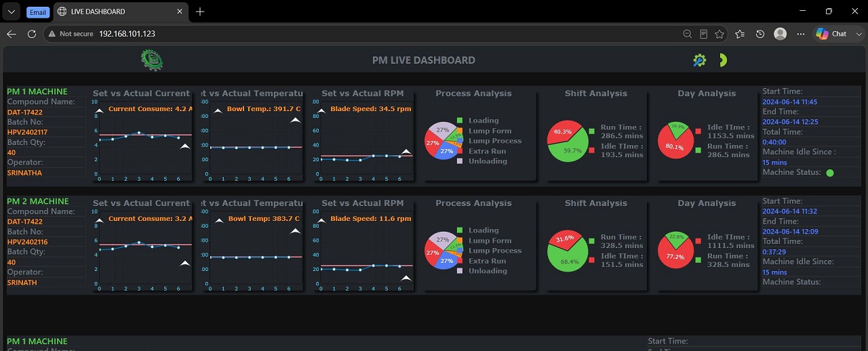Open the tab search dropdown arrow
The image size is (868, 351).
point(12,12)
